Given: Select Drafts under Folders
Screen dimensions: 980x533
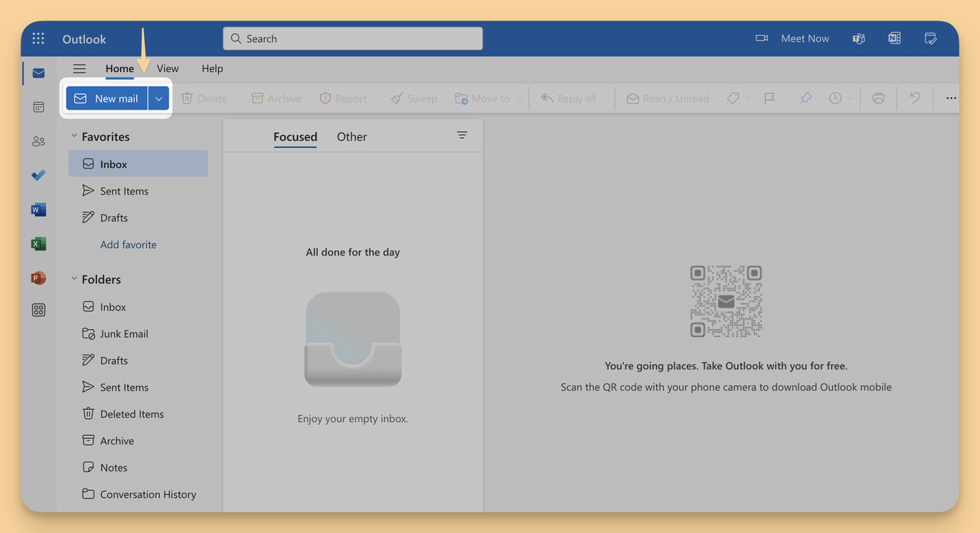Looking at the screenshot, I should 138,360.
